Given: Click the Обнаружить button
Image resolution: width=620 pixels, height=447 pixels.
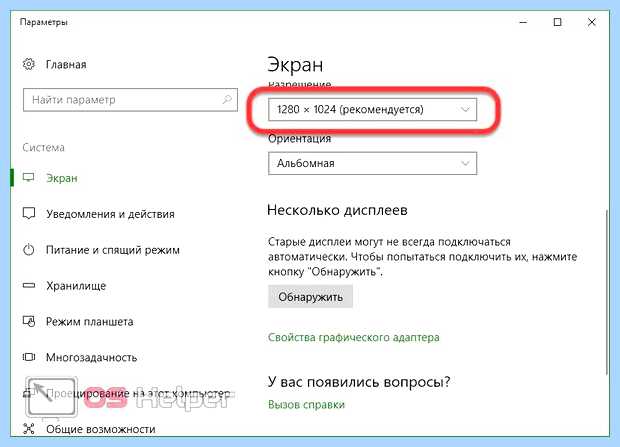Looking at the screenshot, I should coord(310,297).
